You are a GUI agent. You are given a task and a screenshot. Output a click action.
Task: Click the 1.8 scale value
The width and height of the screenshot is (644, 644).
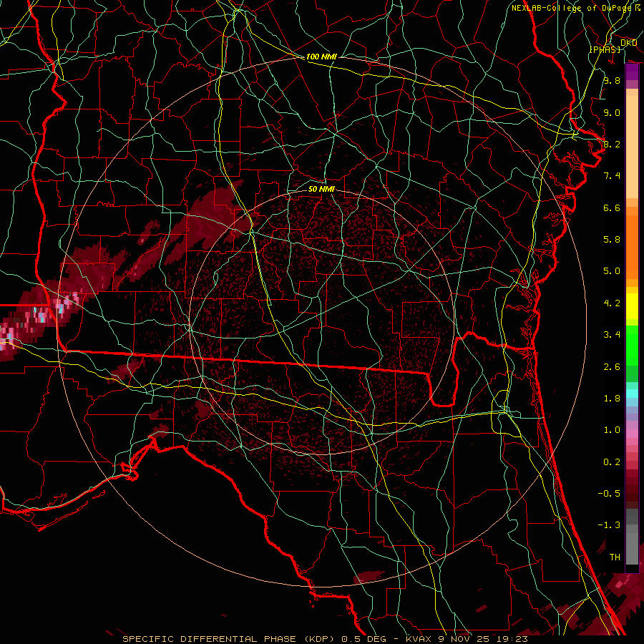pos(612,399)
